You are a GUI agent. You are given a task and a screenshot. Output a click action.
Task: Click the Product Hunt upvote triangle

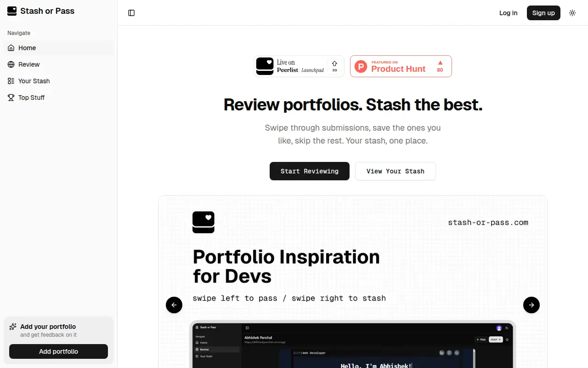pos(440,63)
